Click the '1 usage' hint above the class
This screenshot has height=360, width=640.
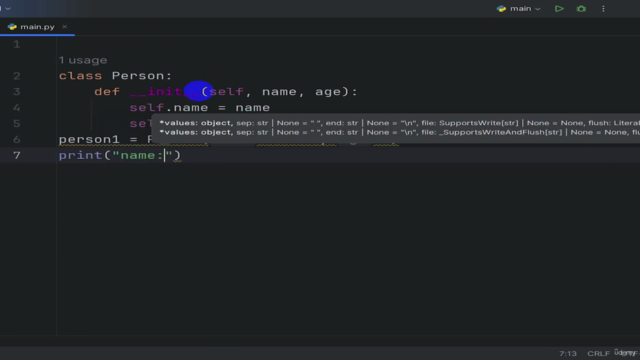(x=83, y=60)
